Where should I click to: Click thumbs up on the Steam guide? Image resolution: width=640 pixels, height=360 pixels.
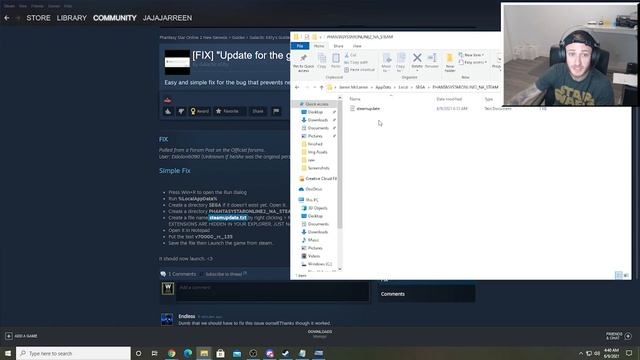click(168, 111)
